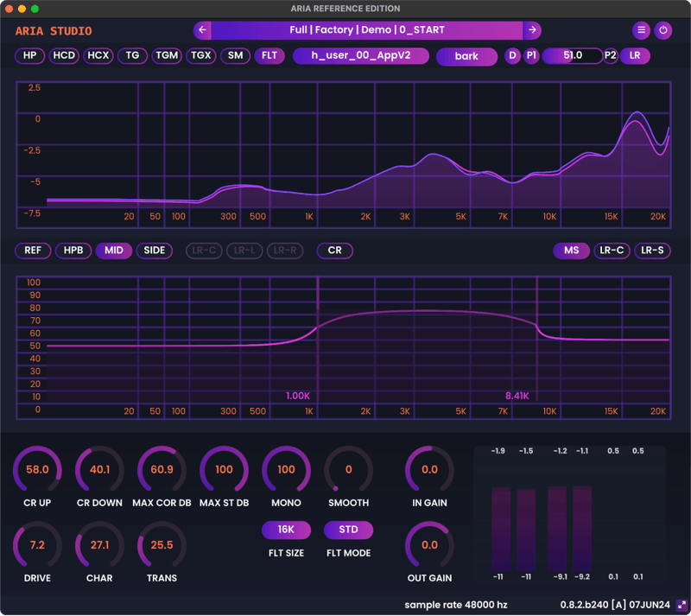Image resolution: width=691 pixels, height=616 pixels.
Task: Show the HPB curve
Action: [x=73, y=251]
